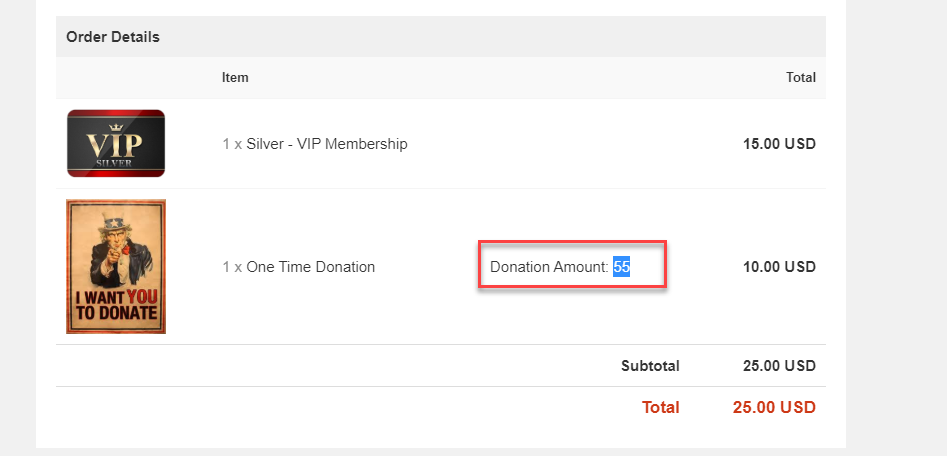Click the Order Details header
This screenshot has height=456, width=947.
coord(113,37)
